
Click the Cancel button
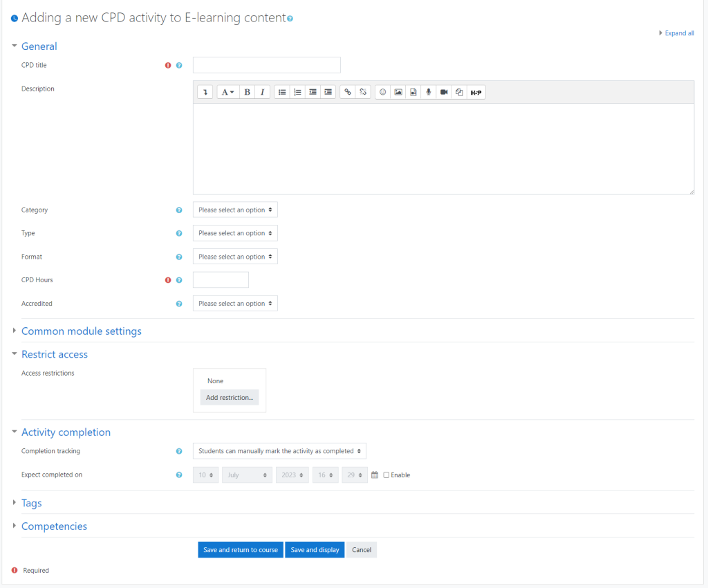(x=362, y=550)
